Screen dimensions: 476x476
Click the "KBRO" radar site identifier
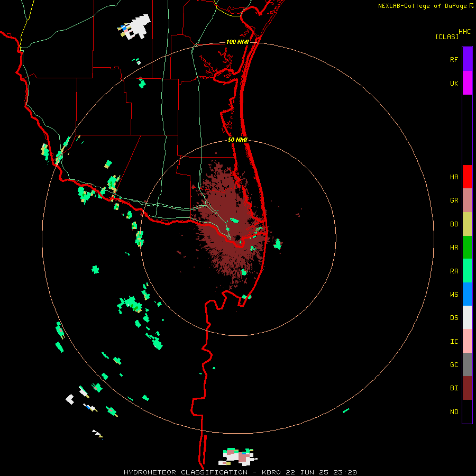pos(272,472)
